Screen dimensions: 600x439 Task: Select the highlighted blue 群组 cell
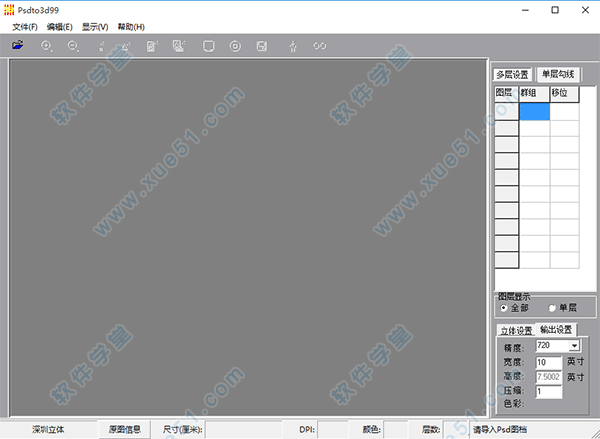point(534,111)
